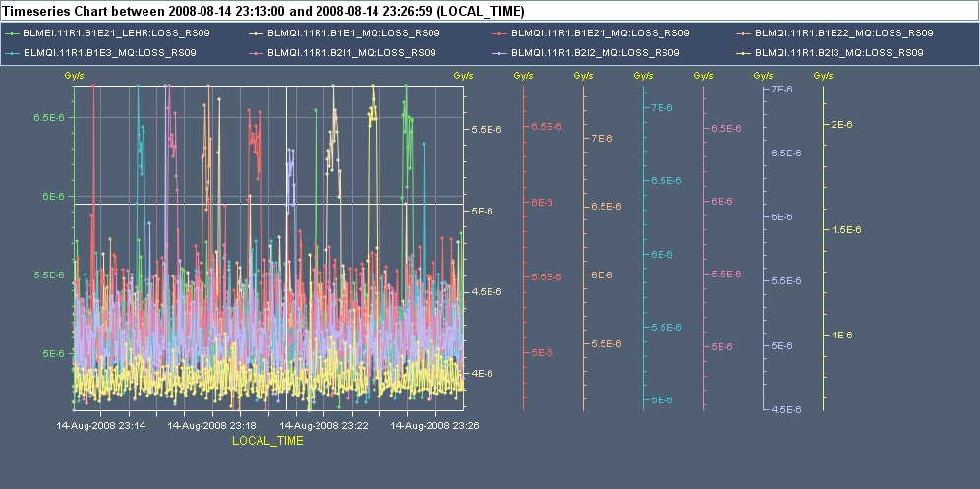
Task: Select legend entry BLMQI.11R1.B1E22_MQ:LOSS_RS09
Action: 835,33
